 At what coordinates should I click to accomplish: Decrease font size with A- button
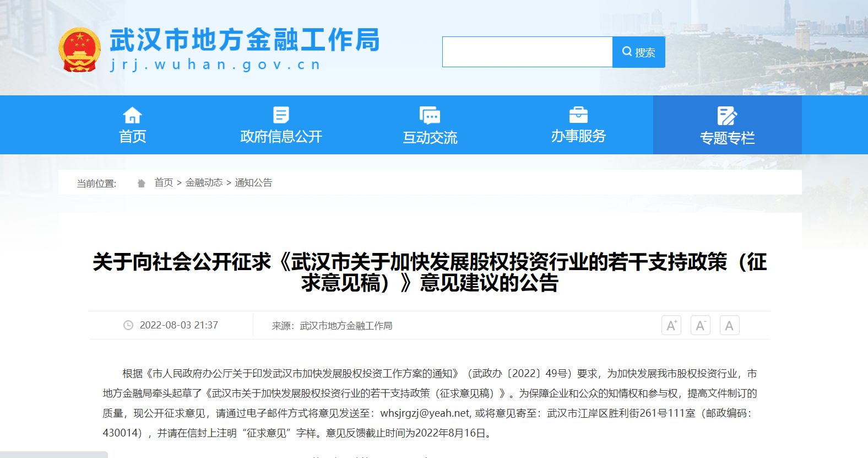(x=701, y=325)
